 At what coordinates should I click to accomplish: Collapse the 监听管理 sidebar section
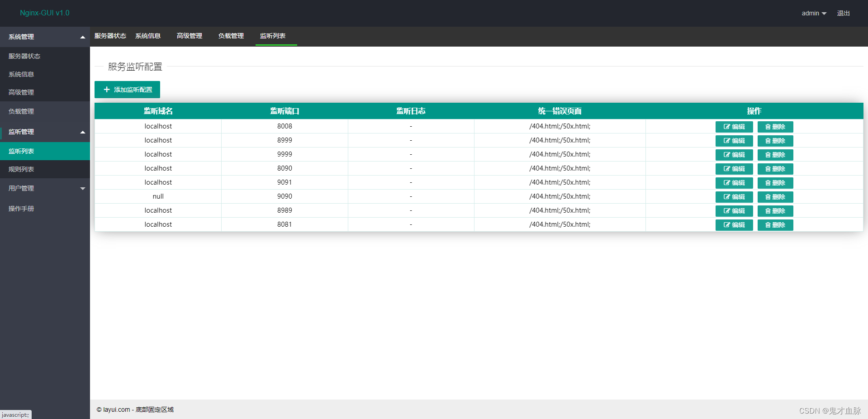click(45, 132)
